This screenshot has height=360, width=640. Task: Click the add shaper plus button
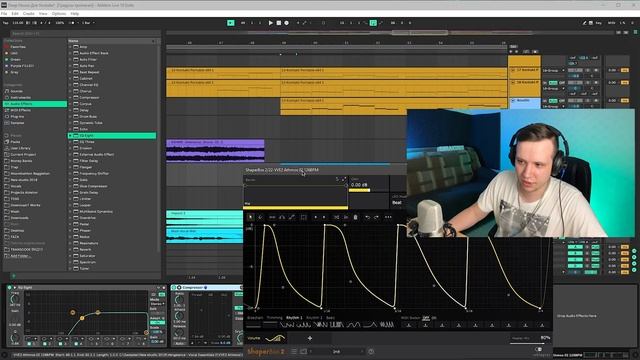coord(310,338)
